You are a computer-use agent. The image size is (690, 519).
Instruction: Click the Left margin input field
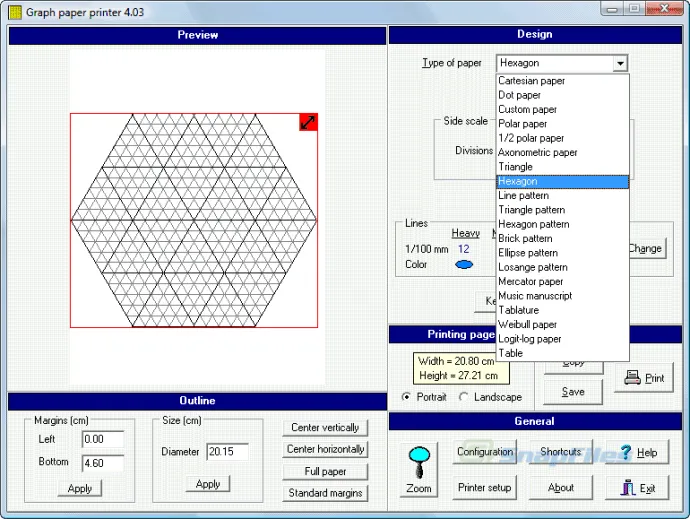(103, 439)
